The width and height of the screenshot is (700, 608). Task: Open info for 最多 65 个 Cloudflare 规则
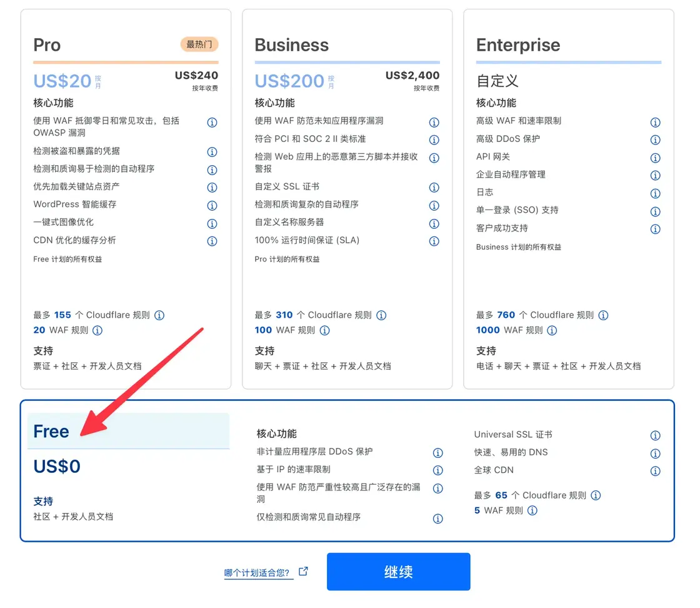click(x=596, y=495)
